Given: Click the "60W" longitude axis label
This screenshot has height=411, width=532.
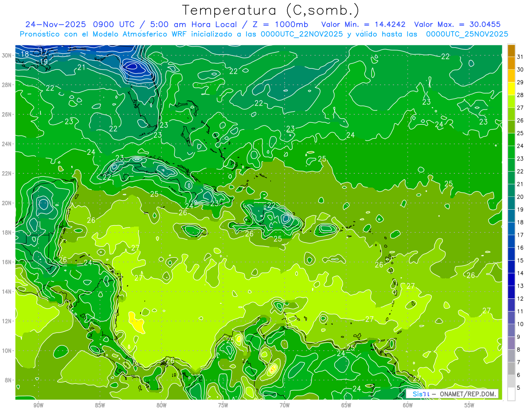Looking at the screenshot, I should tap(408, 406).
